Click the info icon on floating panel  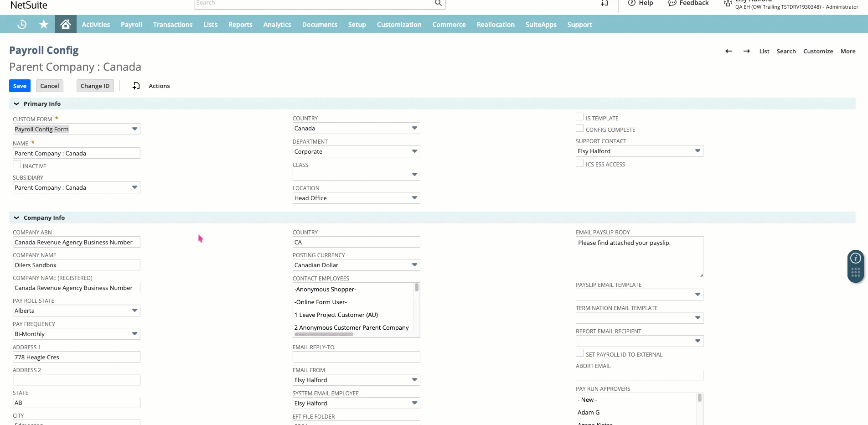pyautogui.click(x=856, y=258)
